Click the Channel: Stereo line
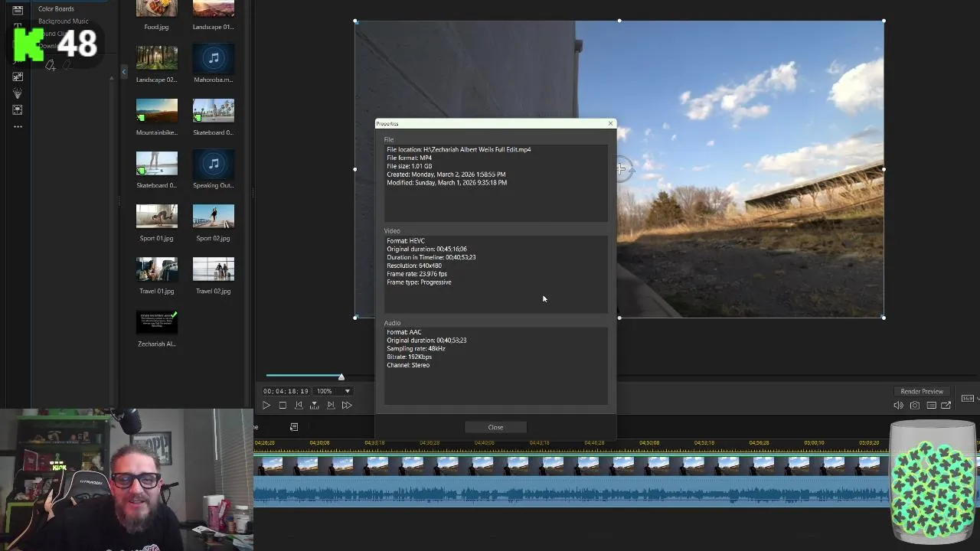 click(408, 365)
